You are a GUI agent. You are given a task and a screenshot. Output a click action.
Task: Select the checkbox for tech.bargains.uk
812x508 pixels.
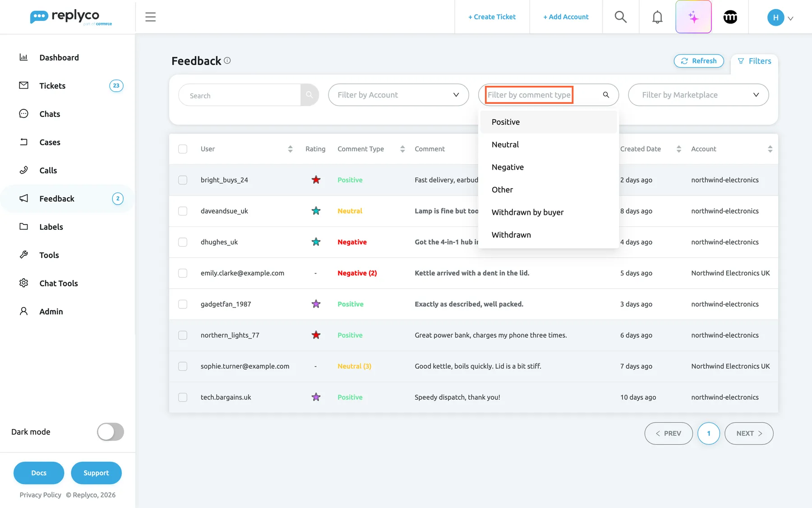coord(183,397)
